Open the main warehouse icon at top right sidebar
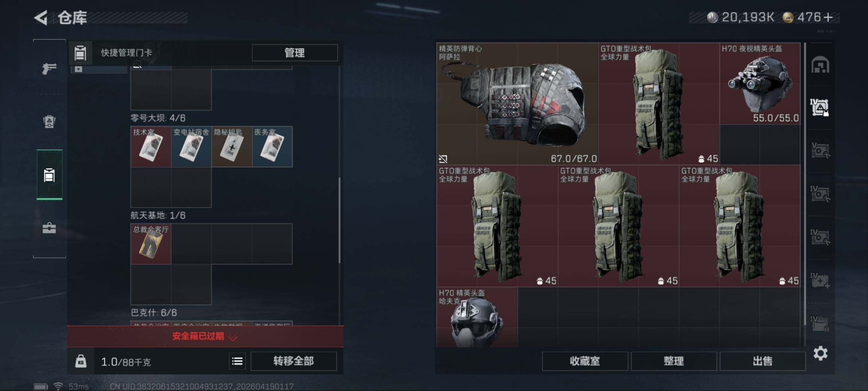The width and height of the screenshot is (868, 391). point(820,65)
